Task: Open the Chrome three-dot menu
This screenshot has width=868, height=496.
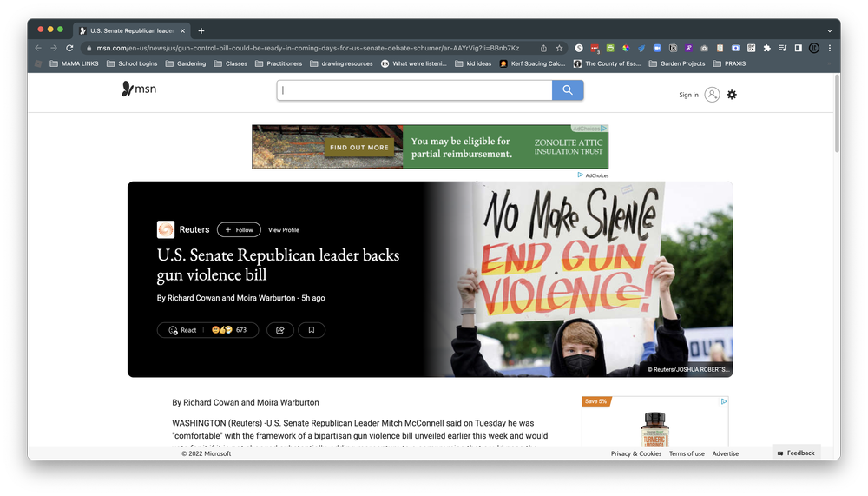Action: pyautogui.click(x=830, y=48)
